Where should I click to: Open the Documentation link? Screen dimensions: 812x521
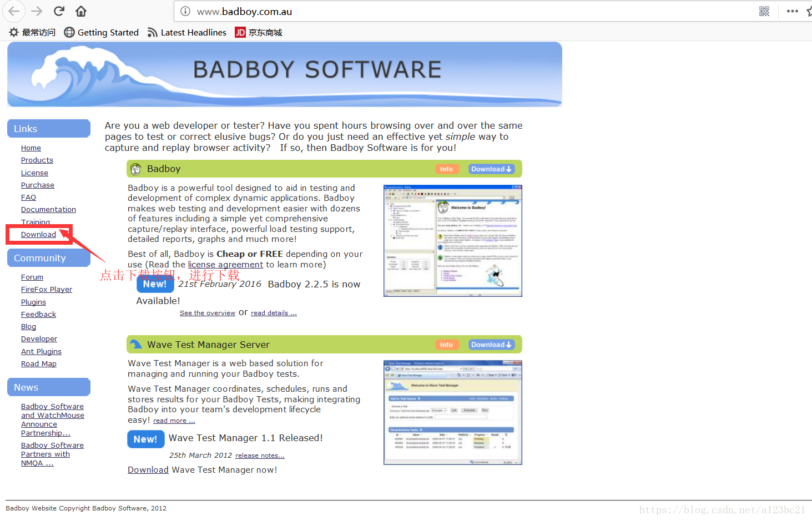click(x=48, y=210)
